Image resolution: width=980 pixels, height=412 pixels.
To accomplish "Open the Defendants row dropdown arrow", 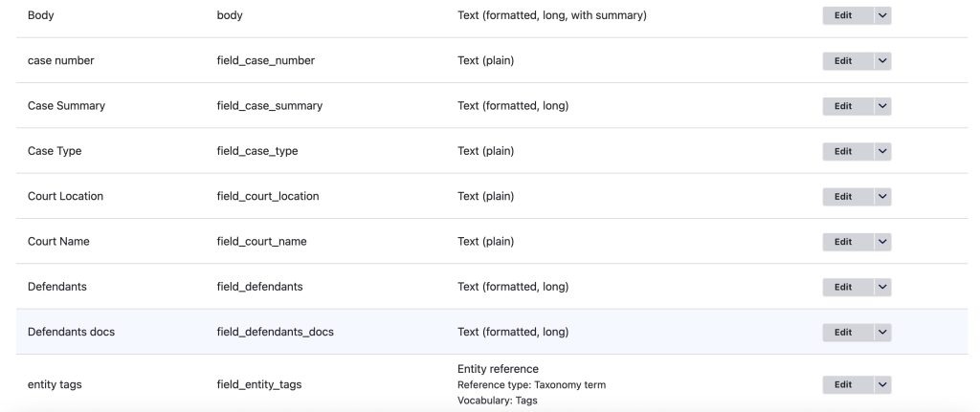I will tap(882, 287).
